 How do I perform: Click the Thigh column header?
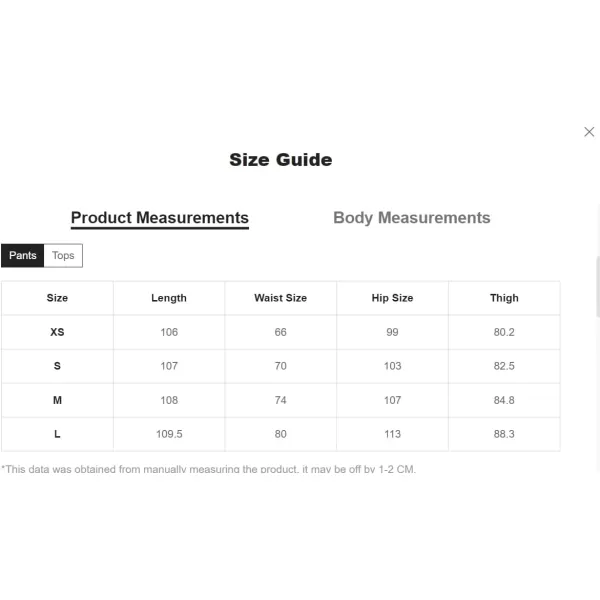(504, 298)
